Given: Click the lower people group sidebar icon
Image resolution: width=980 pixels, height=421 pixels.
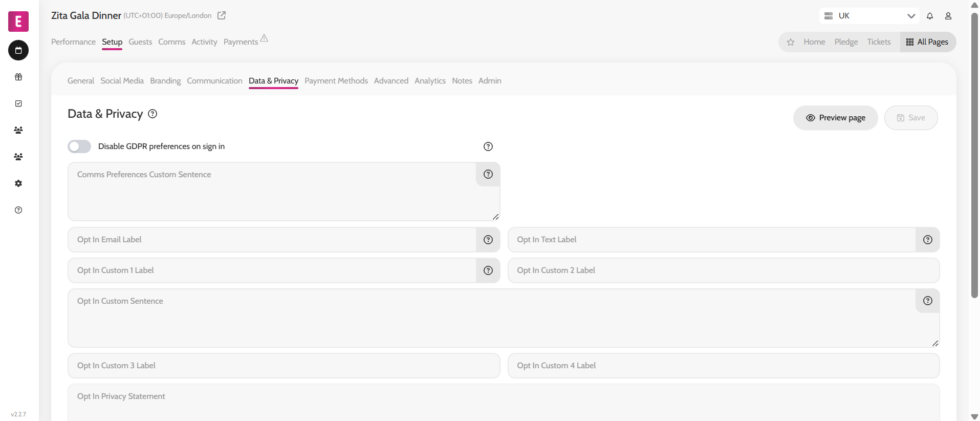Looking at the screenshot, I should (x=18, y=157).
